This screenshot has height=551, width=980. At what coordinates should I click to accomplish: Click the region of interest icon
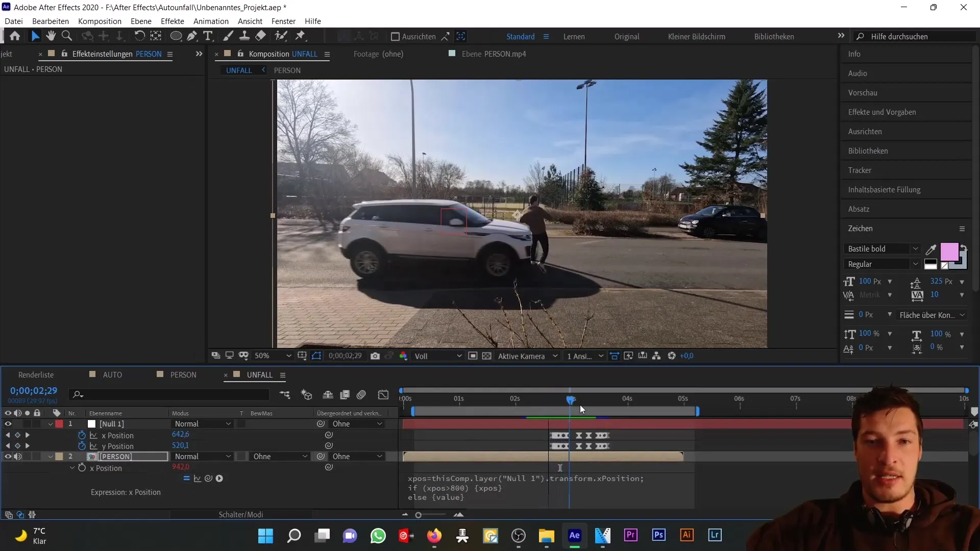(473, 356)
